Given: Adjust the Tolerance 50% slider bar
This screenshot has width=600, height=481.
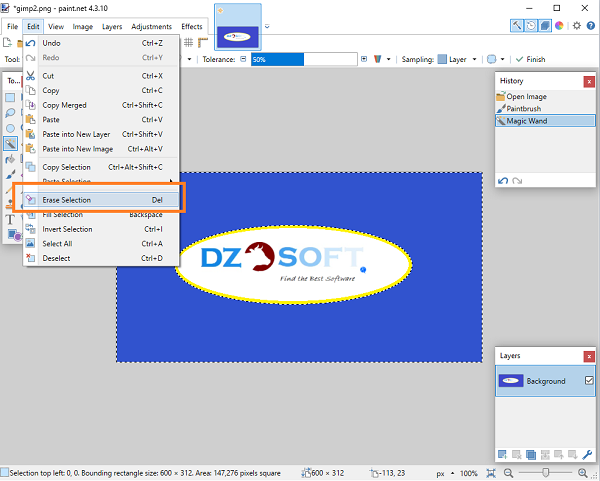Looking at the screenshot, I should pyautogui.click(x=304, y=59).
